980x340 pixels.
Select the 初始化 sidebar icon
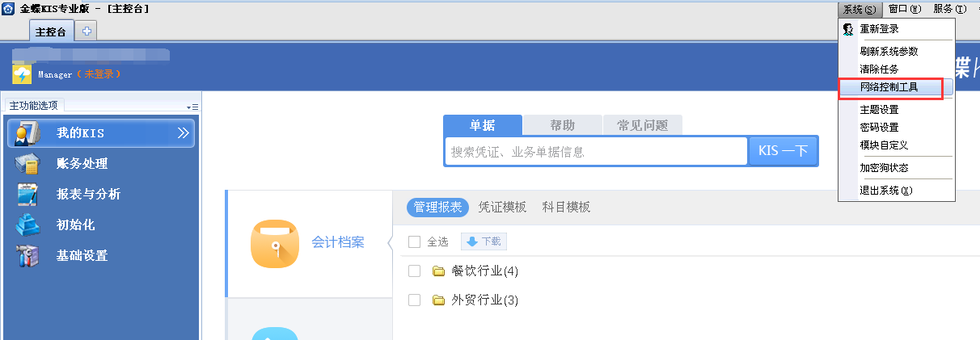[27, 225]
